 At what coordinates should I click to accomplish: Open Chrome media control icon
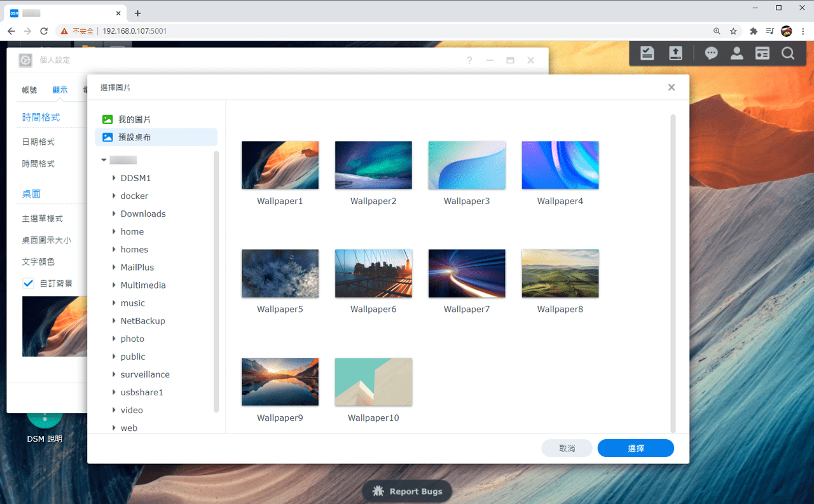tap(769, 31)
